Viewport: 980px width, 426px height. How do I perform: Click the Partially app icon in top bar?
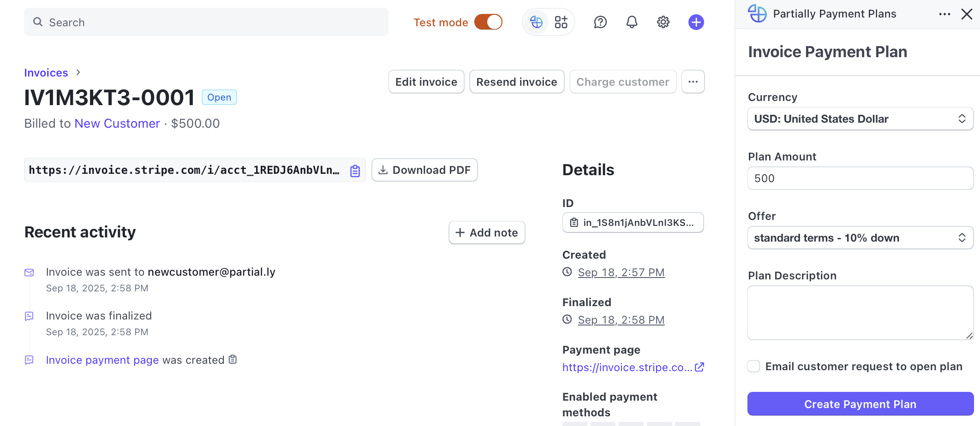click(536, 22)
